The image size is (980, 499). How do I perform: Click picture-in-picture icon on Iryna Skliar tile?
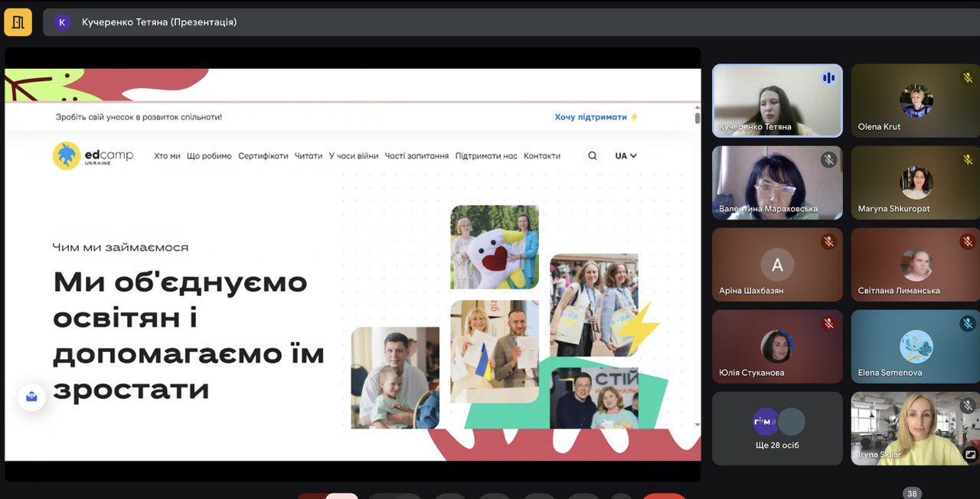click(x=970, y=454)
